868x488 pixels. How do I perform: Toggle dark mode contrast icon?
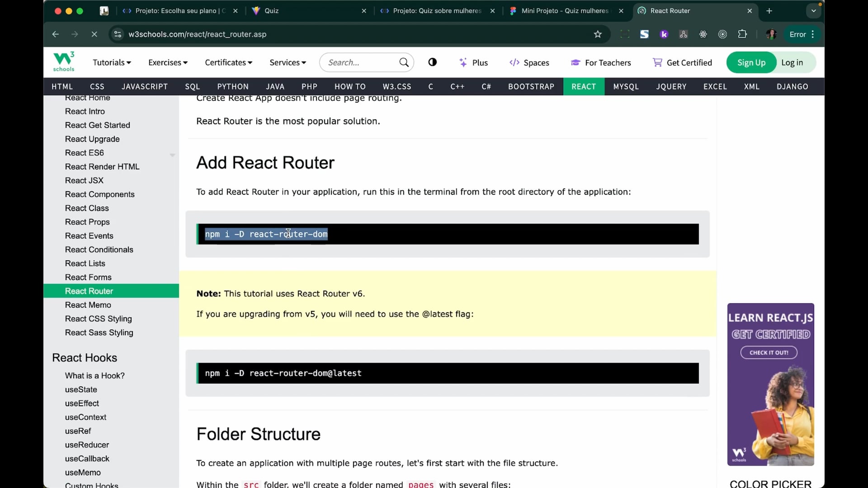tap(432, 62)
